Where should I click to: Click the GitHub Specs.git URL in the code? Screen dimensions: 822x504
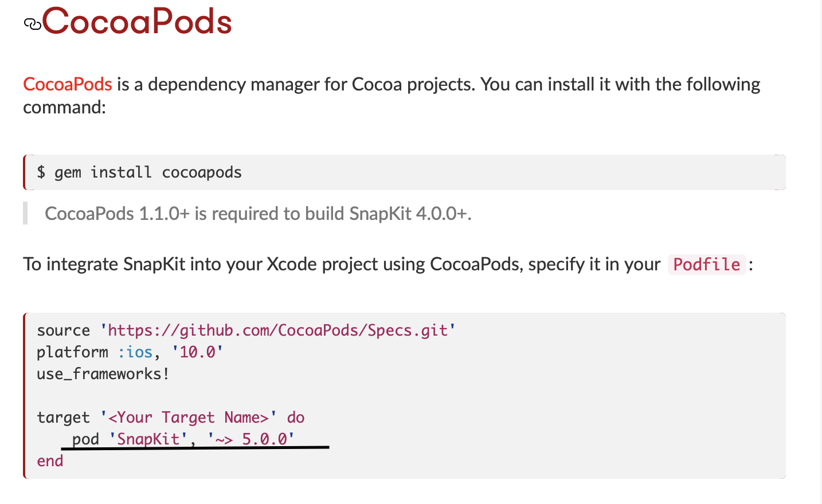277,330
